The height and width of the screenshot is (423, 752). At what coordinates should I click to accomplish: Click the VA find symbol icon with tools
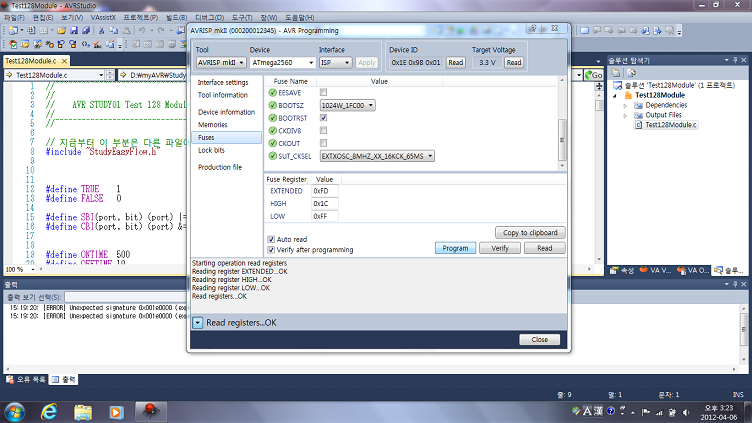click(x=37, y=44)
